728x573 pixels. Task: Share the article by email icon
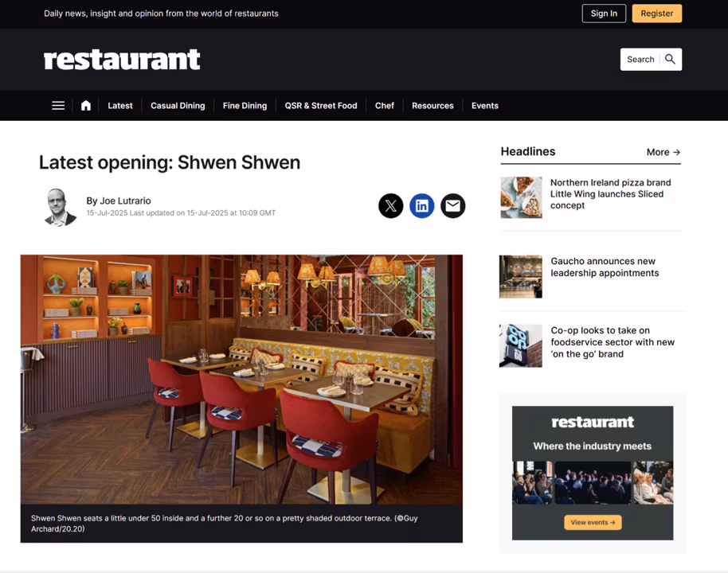tap(452, 205)
